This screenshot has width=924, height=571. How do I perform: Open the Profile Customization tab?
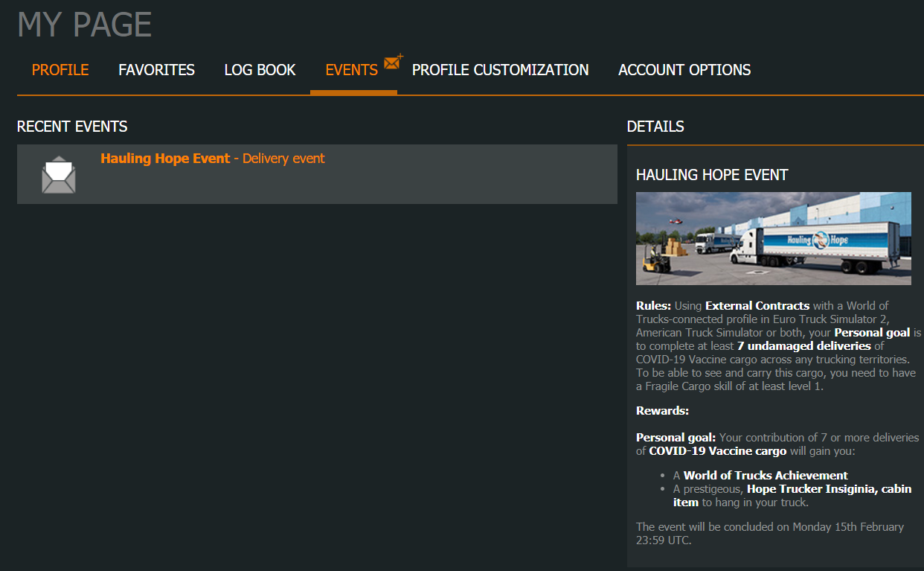[x=500, y=70]
